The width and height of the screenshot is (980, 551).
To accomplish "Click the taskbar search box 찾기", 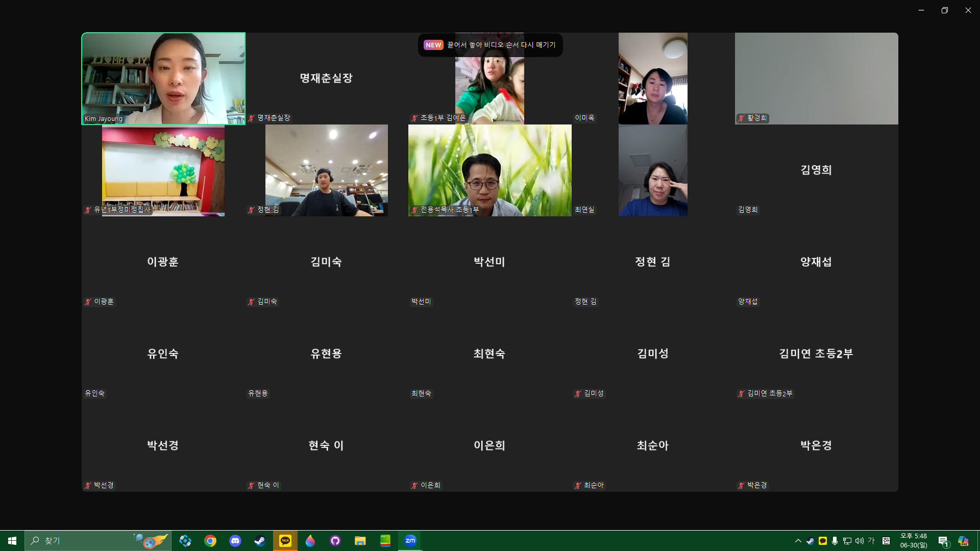I will tap(98, 541).
